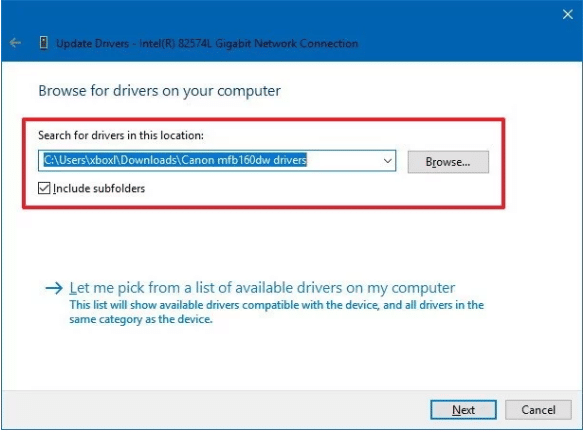Click 'This list will show available drivers' description
The height and width of the screenshot is (436, 587).
tap(276, 312)
